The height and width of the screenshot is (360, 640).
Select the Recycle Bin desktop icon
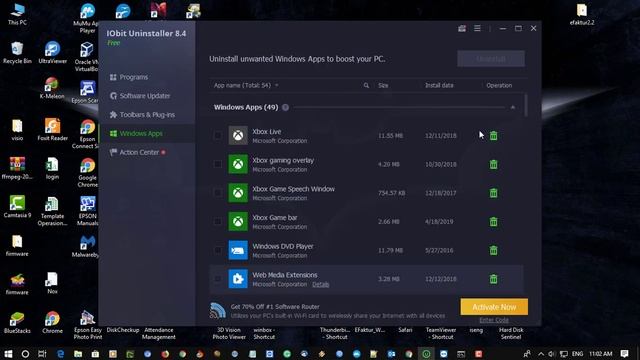tap(17, 53)
